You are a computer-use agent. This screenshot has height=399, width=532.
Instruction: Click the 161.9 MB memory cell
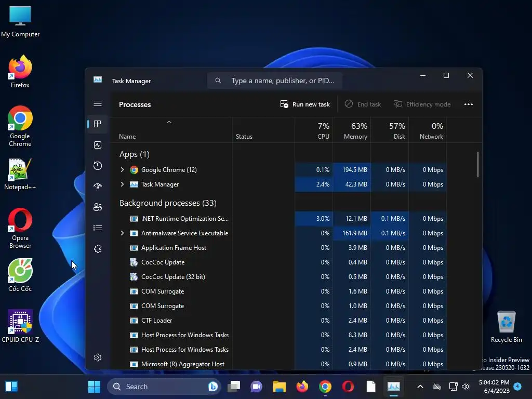352,233
